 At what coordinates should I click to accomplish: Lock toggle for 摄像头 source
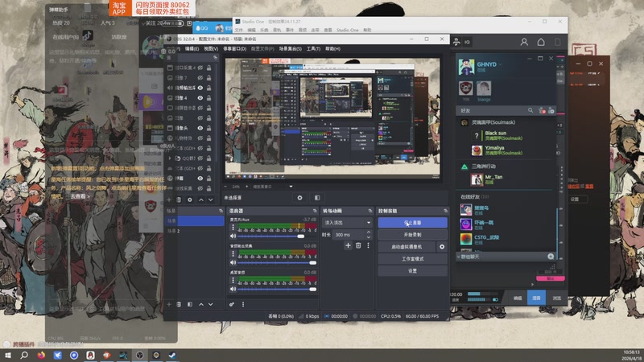209,128
